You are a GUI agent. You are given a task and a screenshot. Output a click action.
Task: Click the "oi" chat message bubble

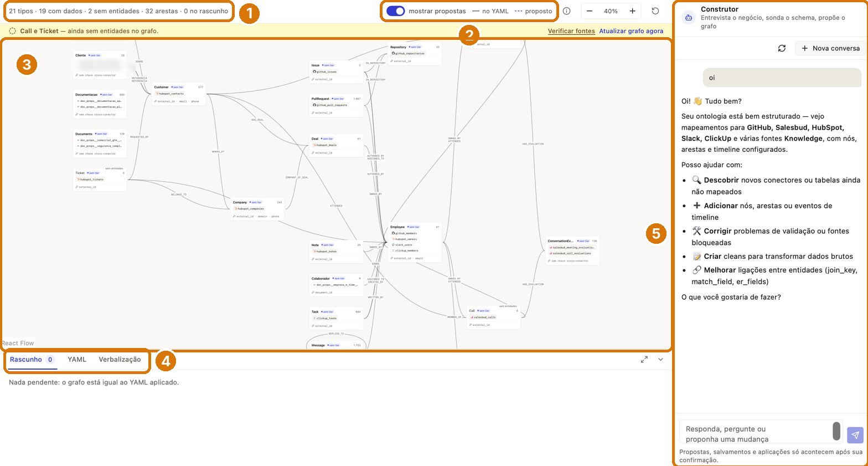coord(782,78)
